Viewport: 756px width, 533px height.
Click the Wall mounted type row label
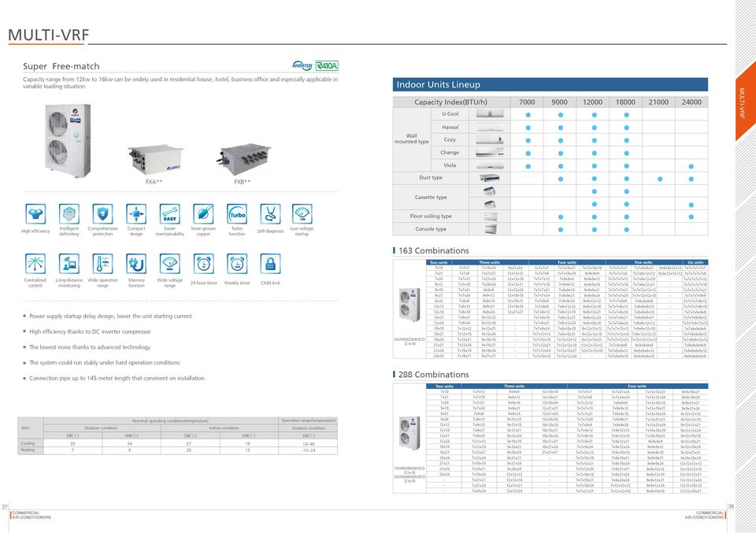[411, 139]
